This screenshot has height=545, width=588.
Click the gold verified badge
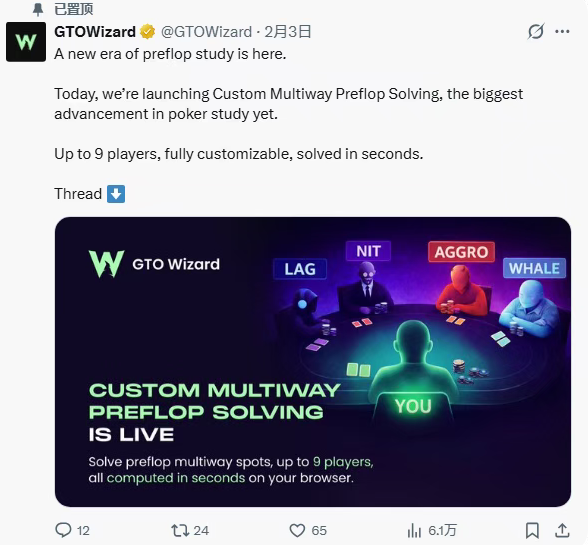click(x=148, y=32)
